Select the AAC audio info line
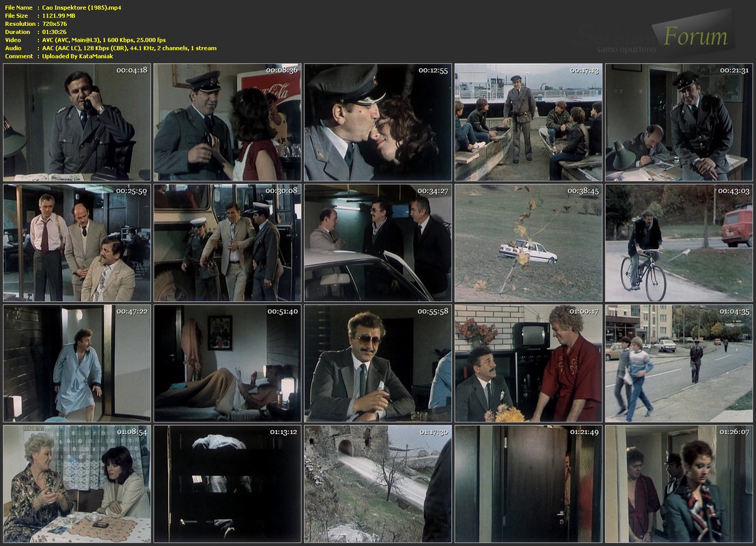This screenshot has height=546, width=756. coord(129,48)
